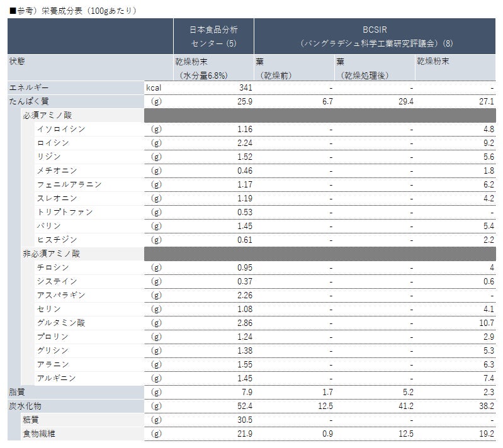Click the '糖質' row label
Image resolution: width=503 pixels, height=448 pixels.
point(31,420)
